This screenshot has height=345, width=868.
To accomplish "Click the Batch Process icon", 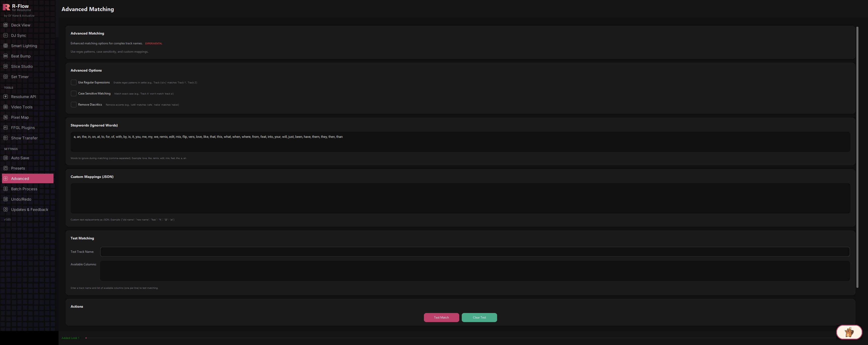I will click(5, 189).
